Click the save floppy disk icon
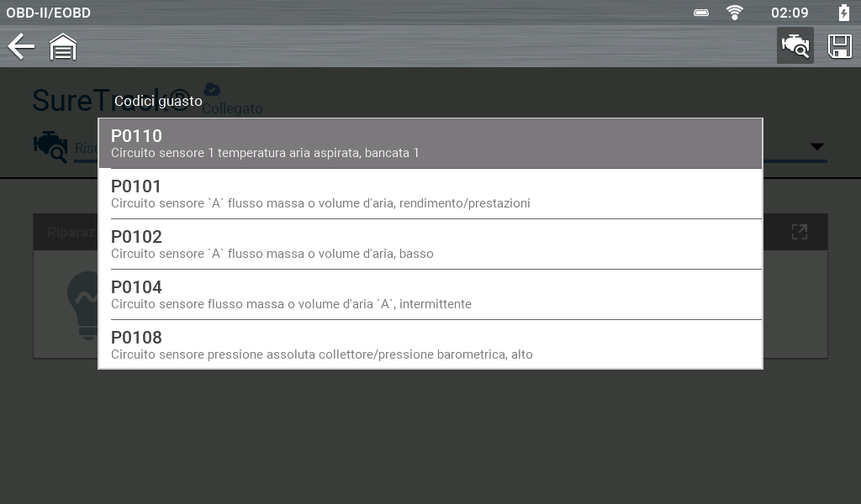The image size is (861, 504). (840, 46)
